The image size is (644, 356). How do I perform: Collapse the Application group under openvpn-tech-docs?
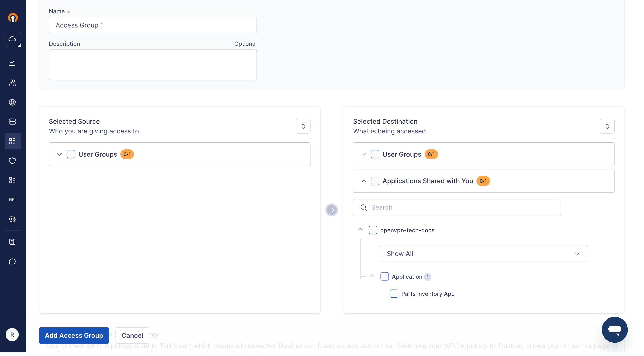[372, 276]
